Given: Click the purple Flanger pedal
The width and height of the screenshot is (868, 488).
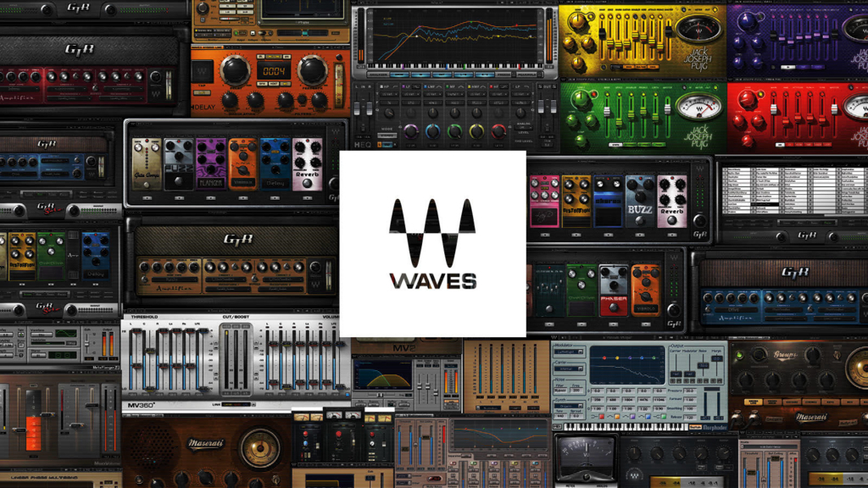Looking at the screenshot, I should [210, 164].
